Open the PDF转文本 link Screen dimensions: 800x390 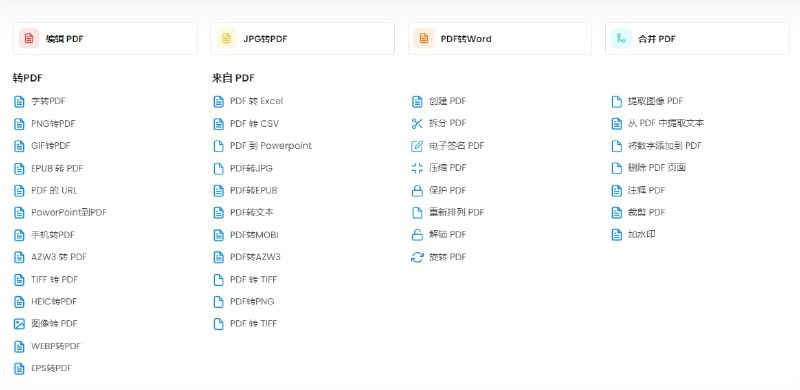tap(252, 212)
